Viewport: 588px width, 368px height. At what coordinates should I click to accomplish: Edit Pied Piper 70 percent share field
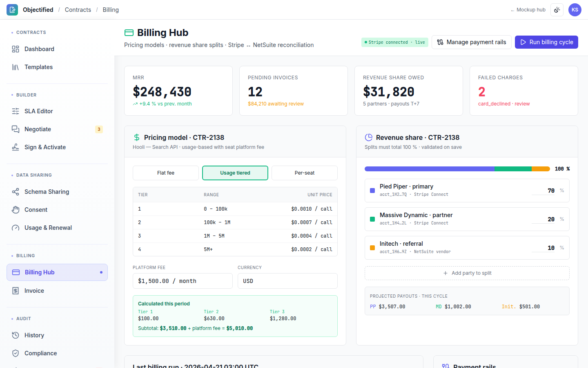click(543, 191)
